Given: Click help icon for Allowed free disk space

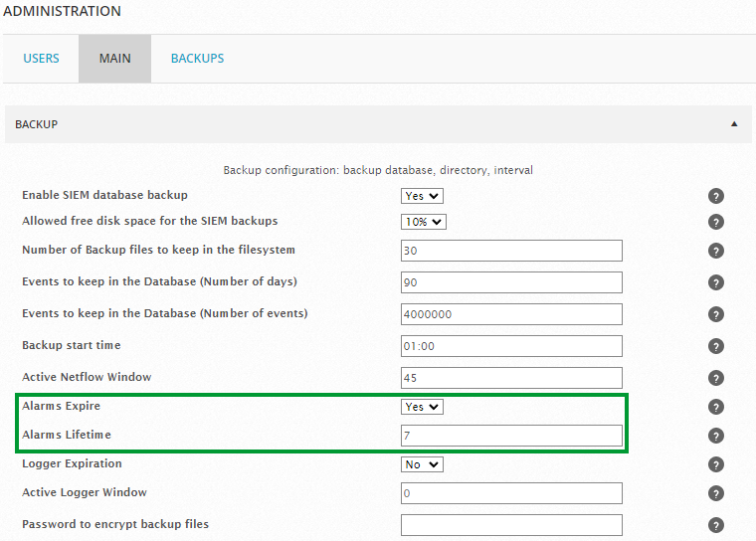Looking at the screenshot, I should pos(716,222).
